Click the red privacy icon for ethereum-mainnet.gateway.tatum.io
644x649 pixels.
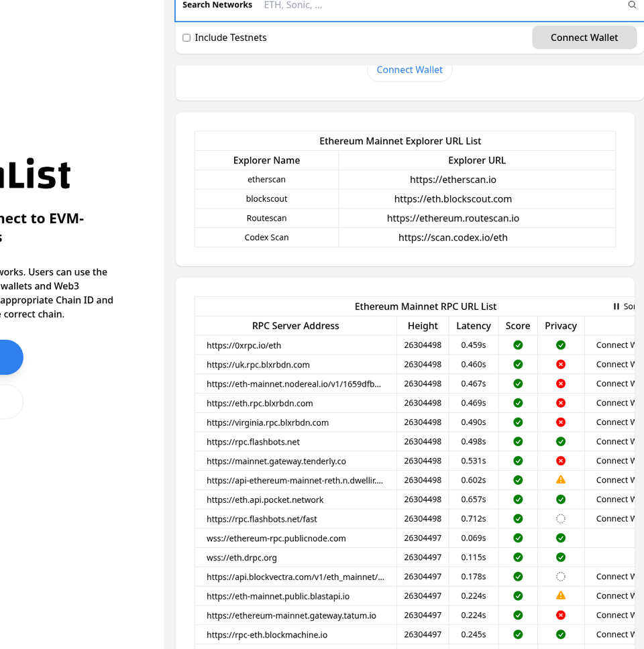(x=561, y=615)
